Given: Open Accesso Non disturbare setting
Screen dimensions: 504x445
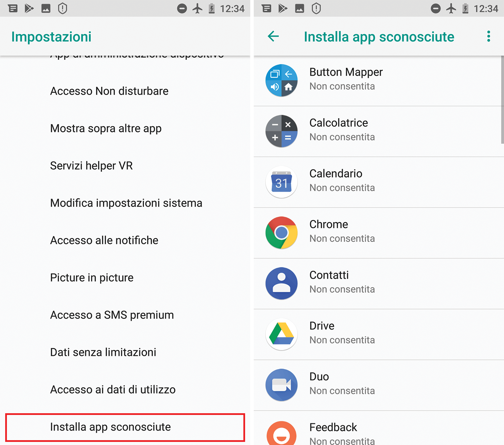Looking at the screenshot, I should coord(125,91).
